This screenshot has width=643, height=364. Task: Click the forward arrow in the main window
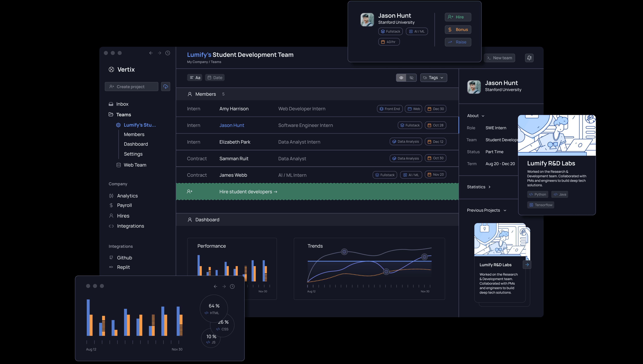(159, 53)
